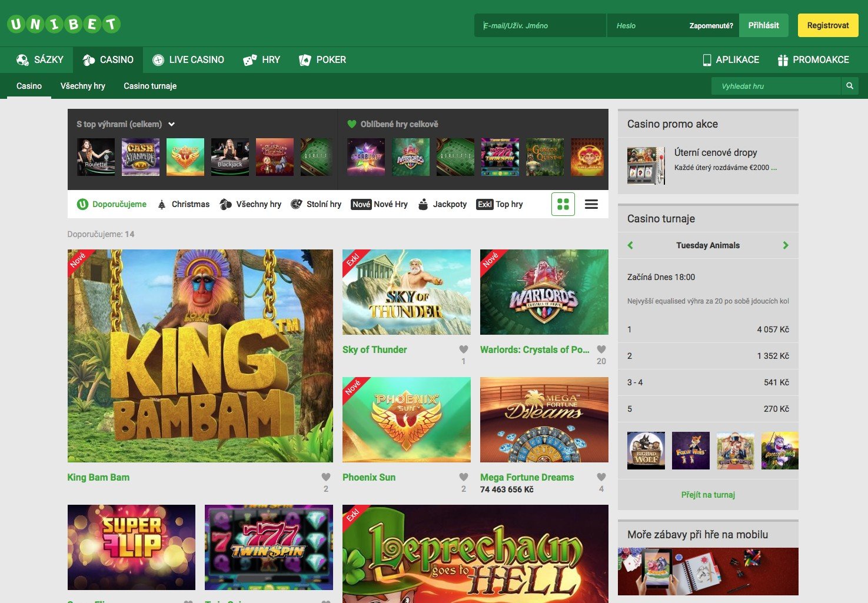Viewport: 868px width, 603px height.
Task: Open Phoenix Sun game image
Action: click(407, 419)
